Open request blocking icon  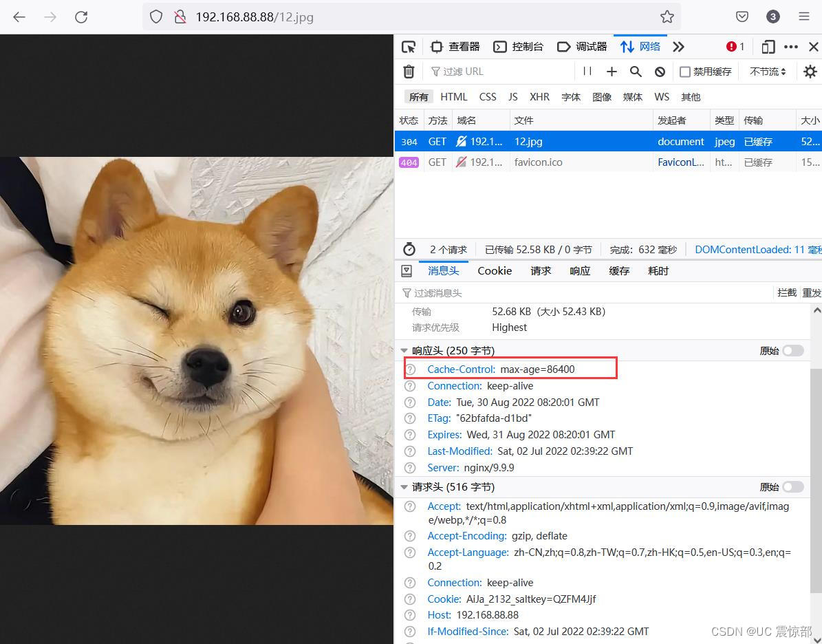(x=660, y=72)
